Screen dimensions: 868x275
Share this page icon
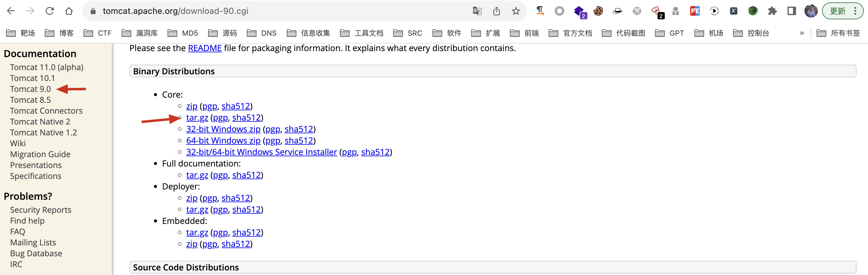pyautogui.click(x=496, y=11)
